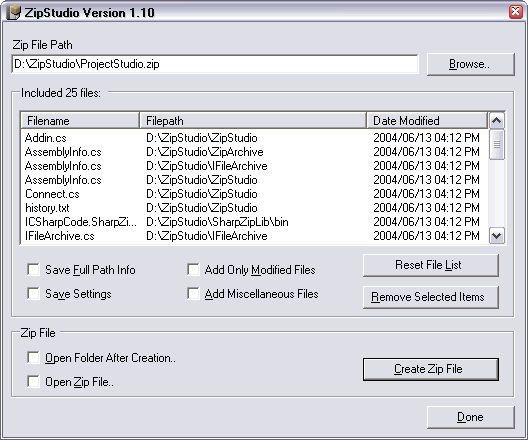Select the IFileArchive.cs row
528x440 pixels.
254,236
